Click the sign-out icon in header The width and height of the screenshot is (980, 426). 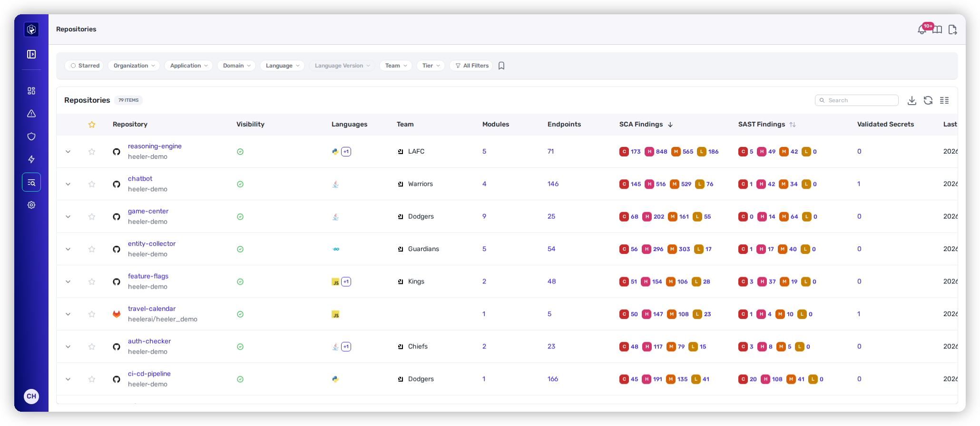pyautogui.click(x=952, y=30)
